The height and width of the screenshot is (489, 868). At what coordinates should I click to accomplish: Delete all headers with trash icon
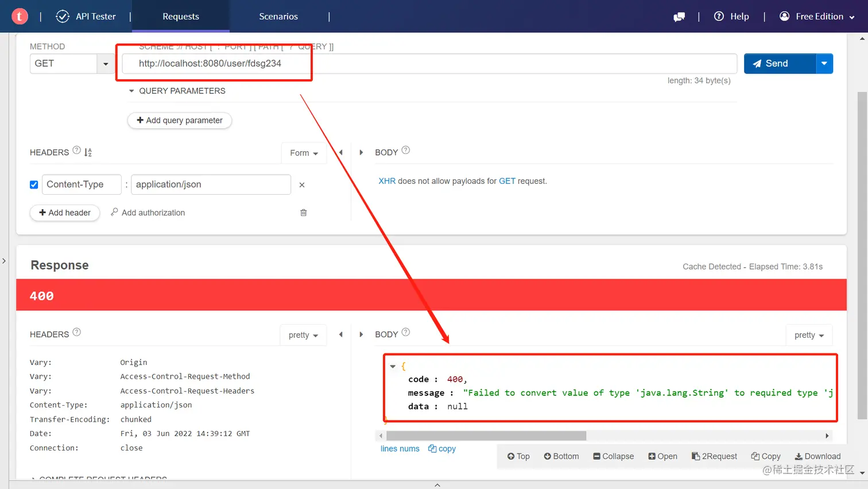click(304, 213)
